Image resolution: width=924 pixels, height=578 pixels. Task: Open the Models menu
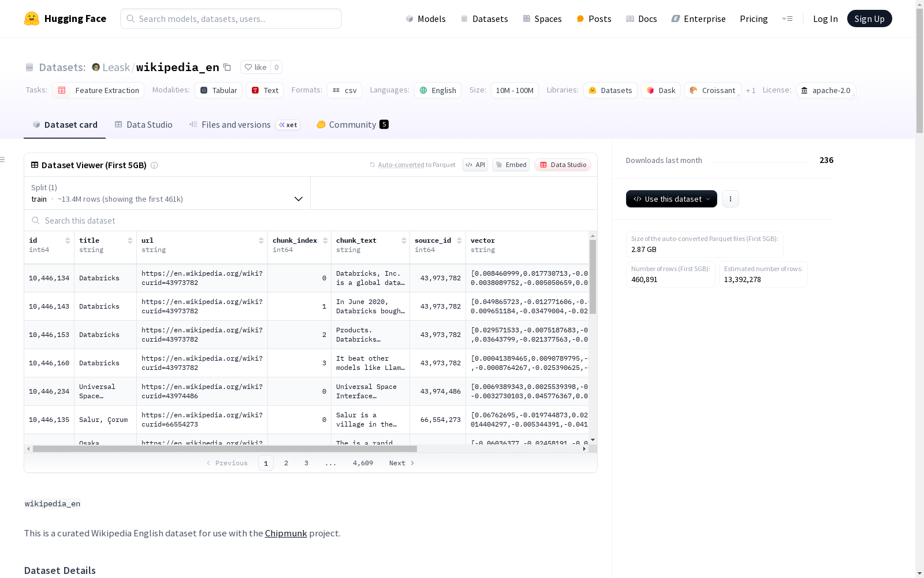pyautogui.click(x=426, y=18)
